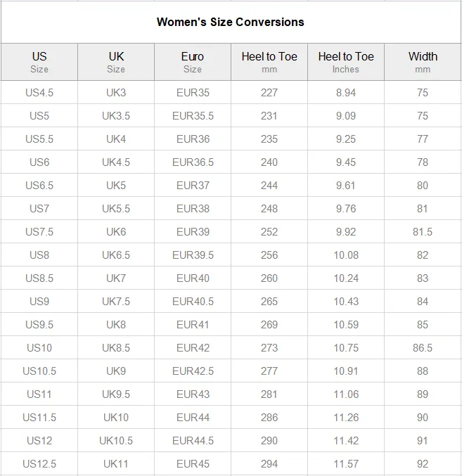Viewport: 462px width, 476px height.
Task: Select the UK Size column header
Action: point(116,62)
